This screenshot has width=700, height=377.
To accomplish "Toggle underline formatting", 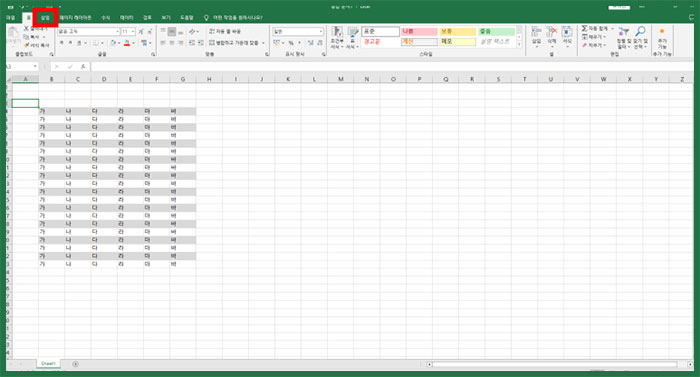I will click(x=79, y=43).
